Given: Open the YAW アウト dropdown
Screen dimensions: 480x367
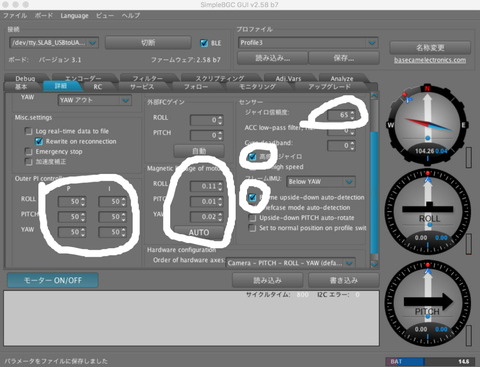Looking at the screenshot, I should coord(95,100).
